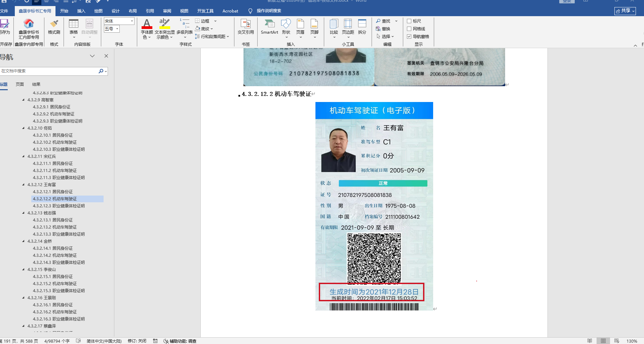This screenshot has height=344, width=644.
Task: Go to heading 4.3.2.10.2 机动车驾驶证
Action: [55, 142]
